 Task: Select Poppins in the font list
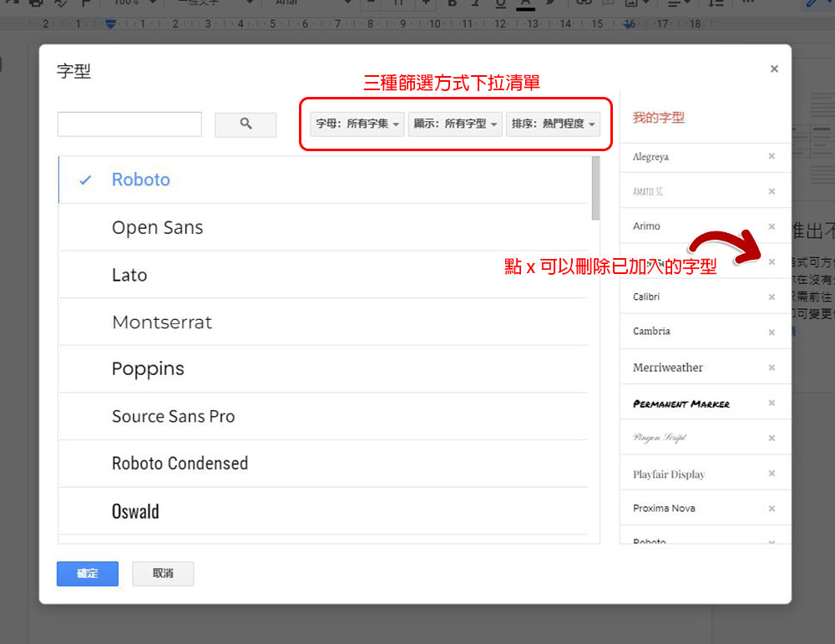(322, 369)
